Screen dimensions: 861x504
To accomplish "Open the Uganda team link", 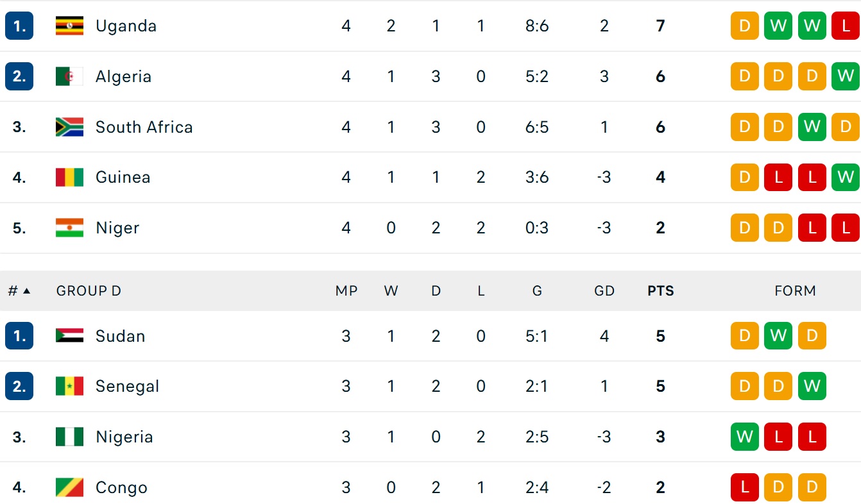I will 126,26.
